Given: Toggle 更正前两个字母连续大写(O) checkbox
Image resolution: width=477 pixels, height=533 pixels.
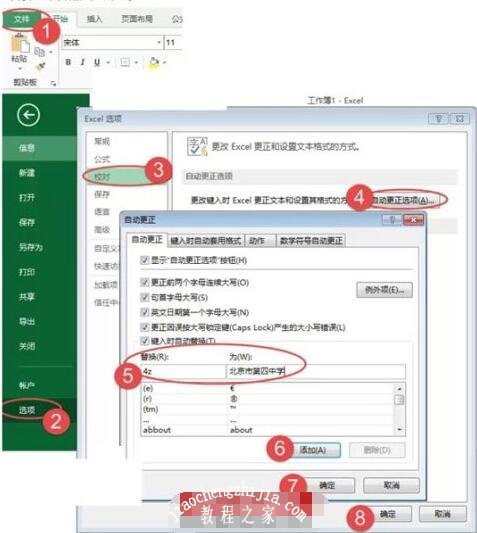Looking at the screenshot, I should 144,282.
